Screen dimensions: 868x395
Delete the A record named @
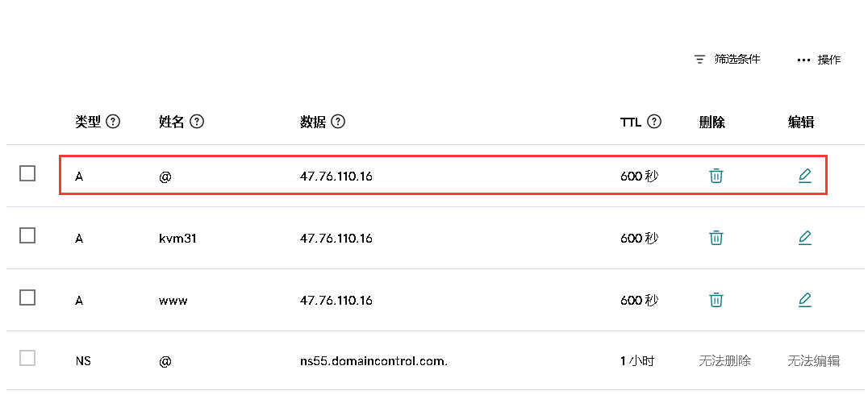click(716, 176)
